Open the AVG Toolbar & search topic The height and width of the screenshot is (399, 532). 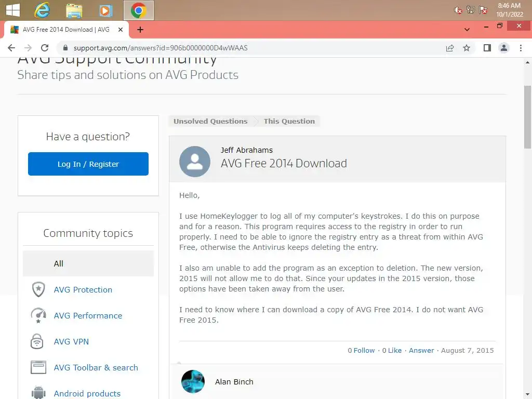click(96, 368)
